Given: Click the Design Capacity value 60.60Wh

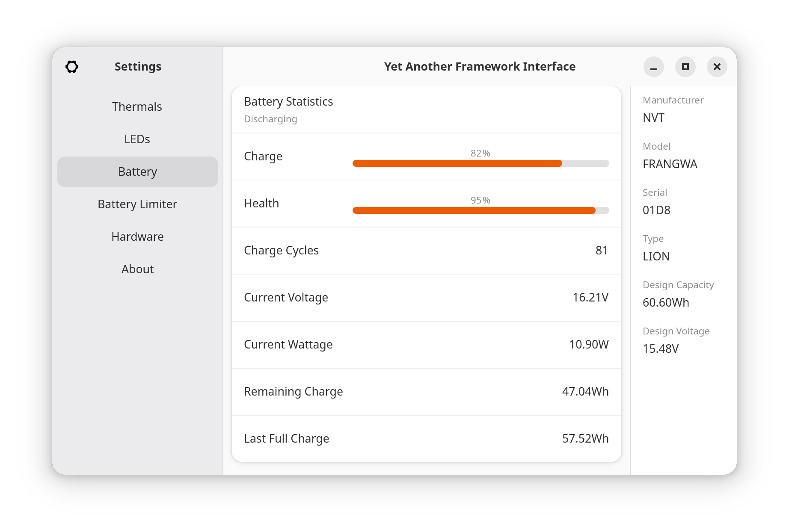Looking at the screenshot, I should tap(665, 302).
